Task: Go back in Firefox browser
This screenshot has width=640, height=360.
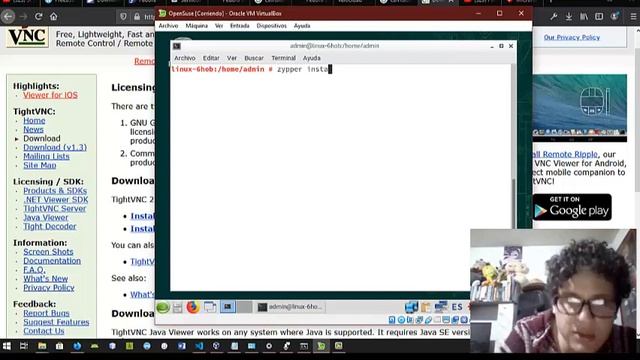Action: point(8,17)
